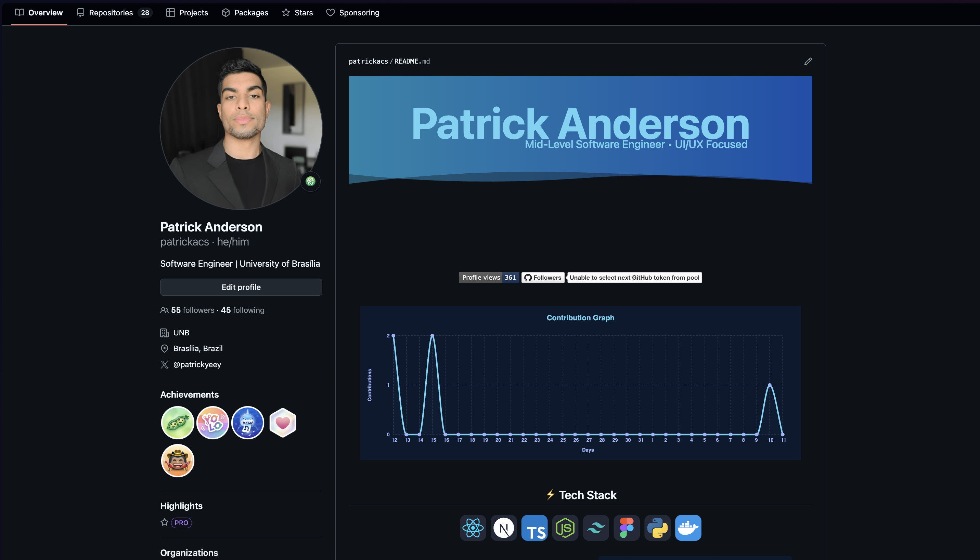The width and height of the screenshot is (980, 560).
Task: Click the status emoji badge on the avatar
Action: click(x=310, y=181)
